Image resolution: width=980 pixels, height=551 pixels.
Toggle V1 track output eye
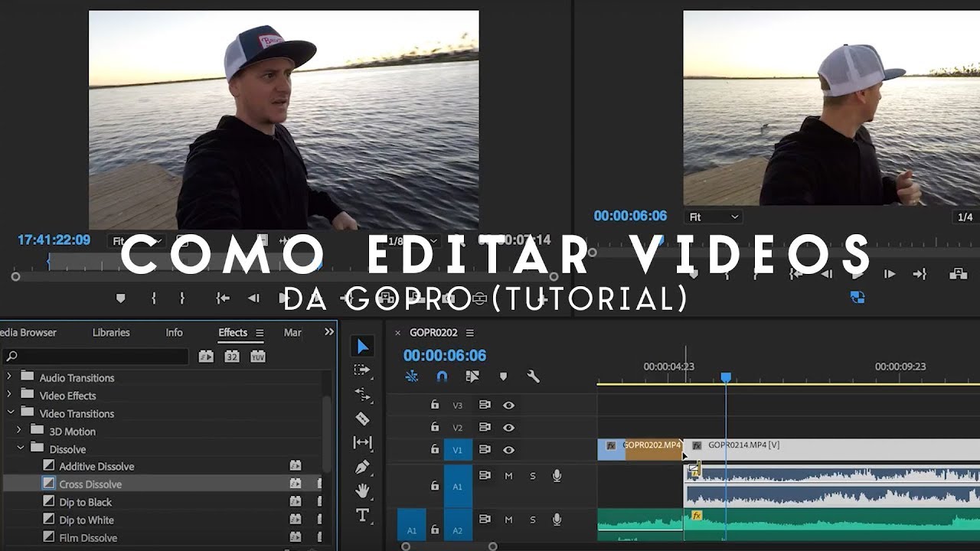click(508, 450)
